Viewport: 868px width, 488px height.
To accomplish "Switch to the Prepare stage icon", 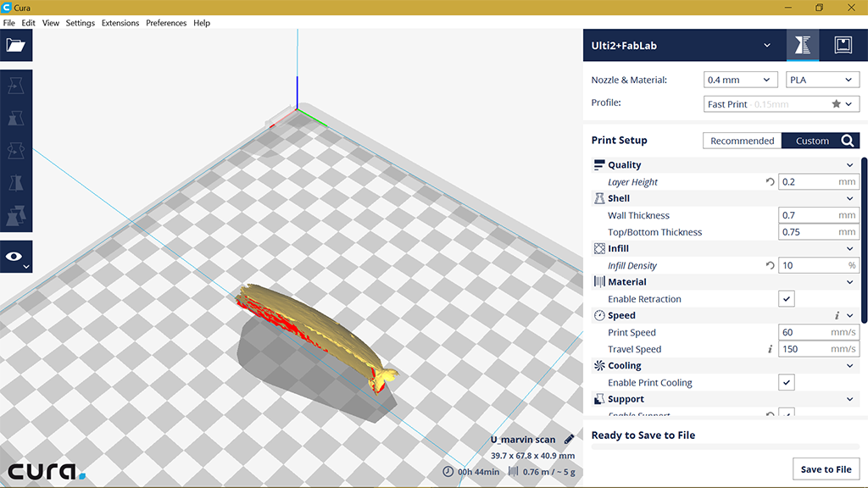I will [803, 45].
